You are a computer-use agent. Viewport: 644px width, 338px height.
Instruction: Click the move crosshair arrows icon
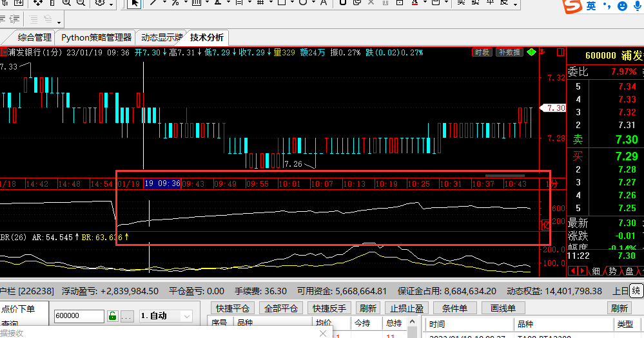(38, 3)
